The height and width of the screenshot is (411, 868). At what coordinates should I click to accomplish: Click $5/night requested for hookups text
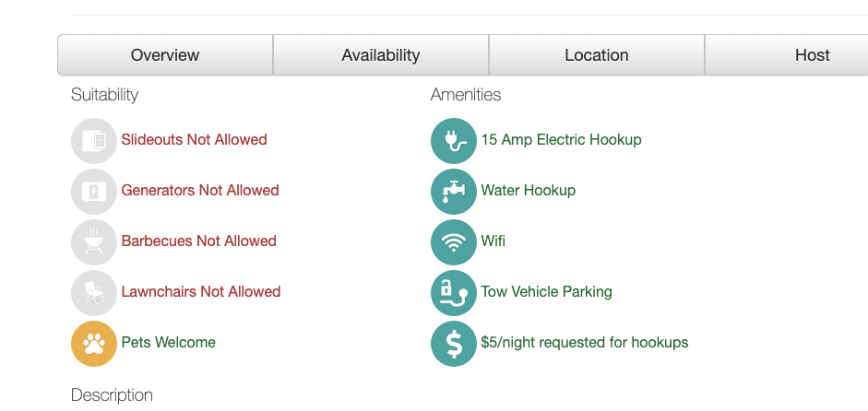tap(585, 343)
